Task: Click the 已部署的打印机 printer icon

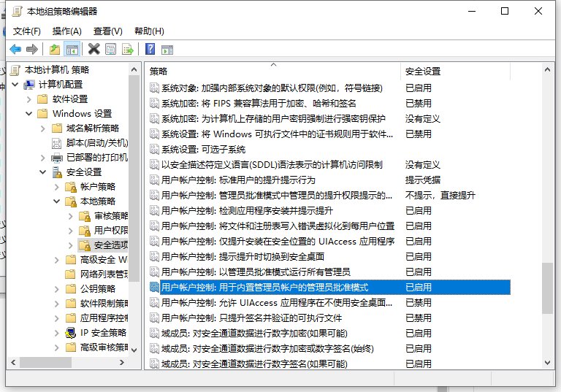Action: pyautogui.click(x=57, y=158)
